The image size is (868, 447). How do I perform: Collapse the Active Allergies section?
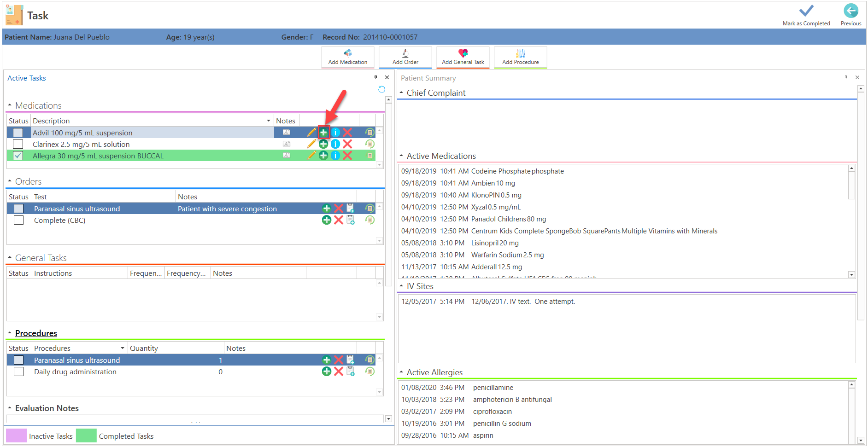[x=401, y=372]
